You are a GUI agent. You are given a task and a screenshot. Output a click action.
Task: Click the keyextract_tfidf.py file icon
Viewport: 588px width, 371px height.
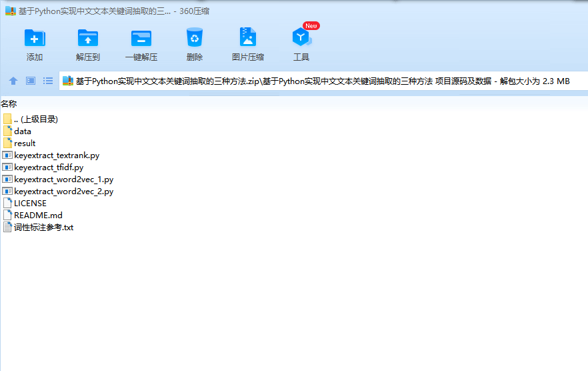[7, 167]
